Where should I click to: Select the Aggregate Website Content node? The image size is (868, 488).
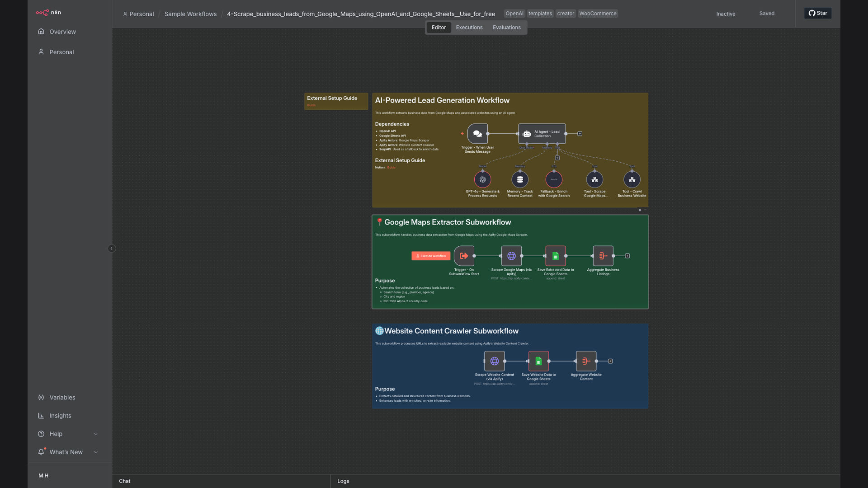click(586, 361)
